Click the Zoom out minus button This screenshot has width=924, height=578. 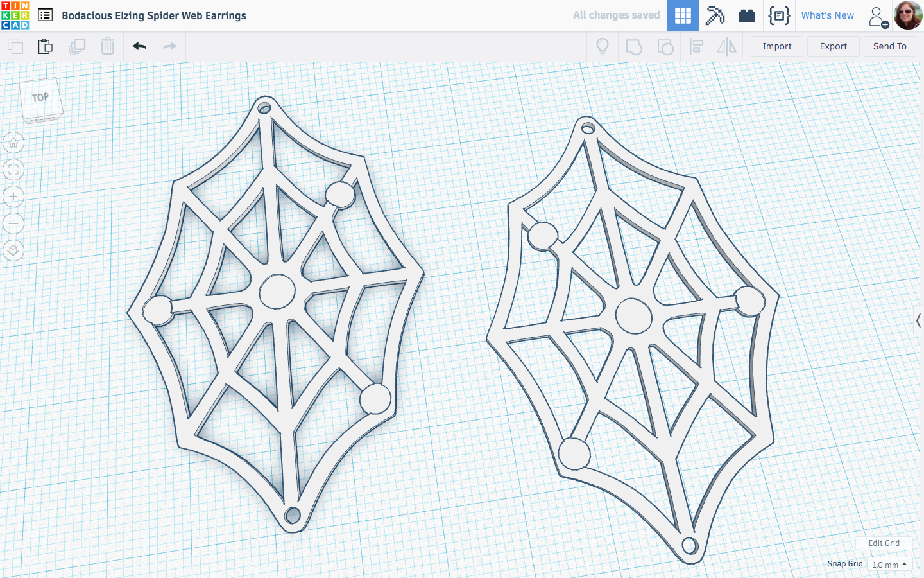pyautogui.click(x=13, y=223)
